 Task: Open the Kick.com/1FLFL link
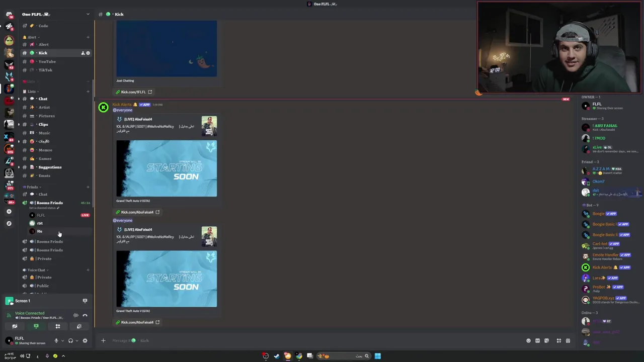(x=133, y=92)
